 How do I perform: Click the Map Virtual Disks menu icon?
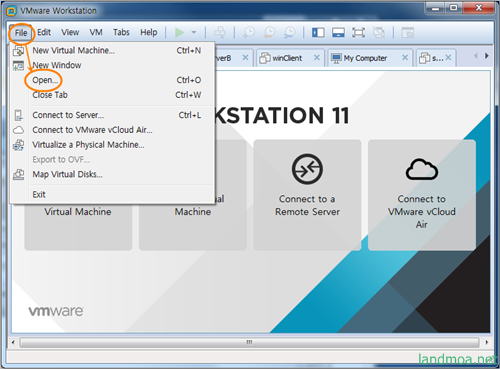(x=19, y=174)
